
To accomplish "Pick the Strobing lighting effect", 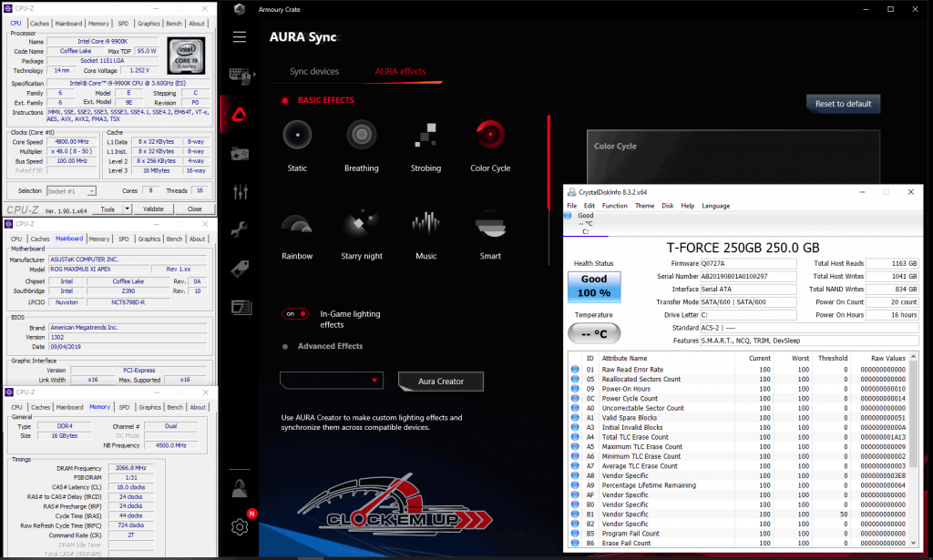I will (x=425, y=136).
